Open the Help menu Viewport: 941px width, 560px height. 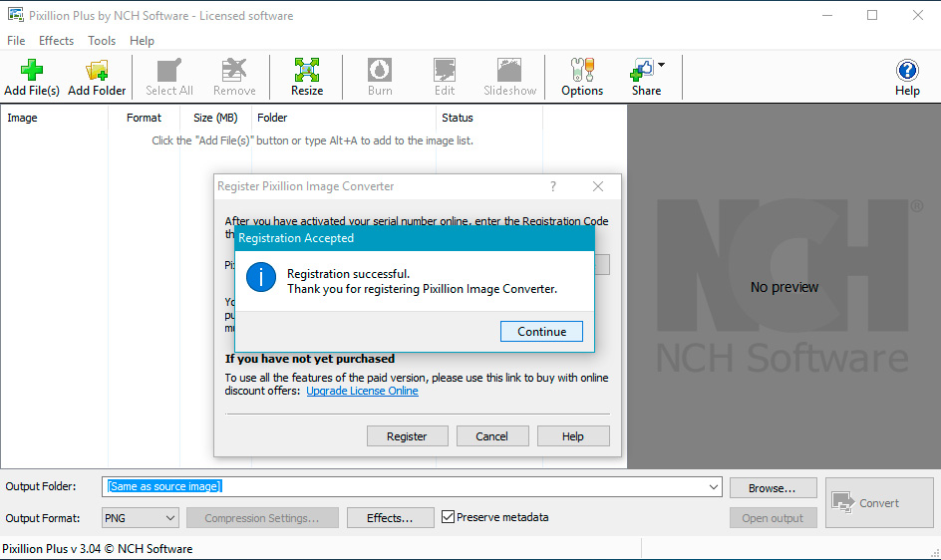tap(142, 40)
